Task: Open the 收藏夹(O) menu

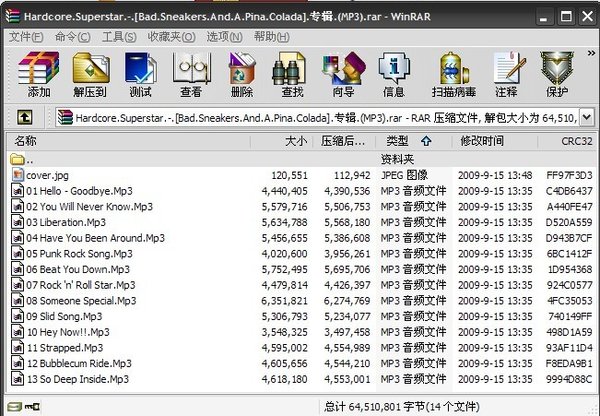Action: (x=171, y=37)
